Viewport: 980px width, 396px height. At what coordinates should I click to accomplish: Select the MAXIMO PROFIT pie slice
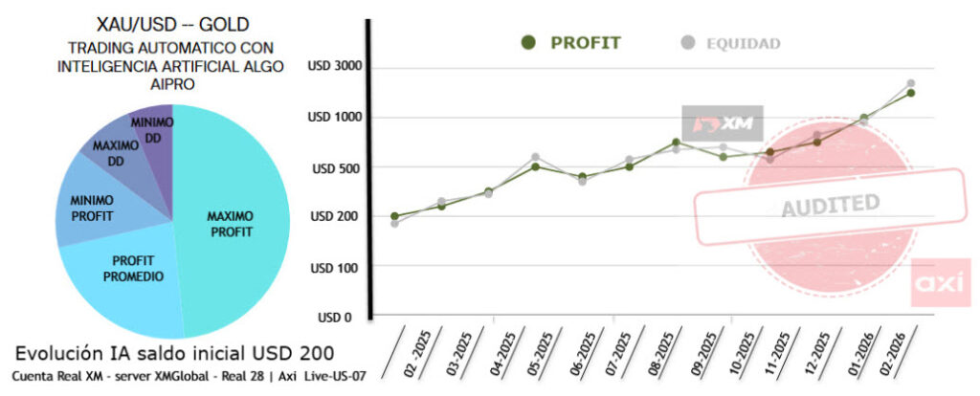point(231,224)
